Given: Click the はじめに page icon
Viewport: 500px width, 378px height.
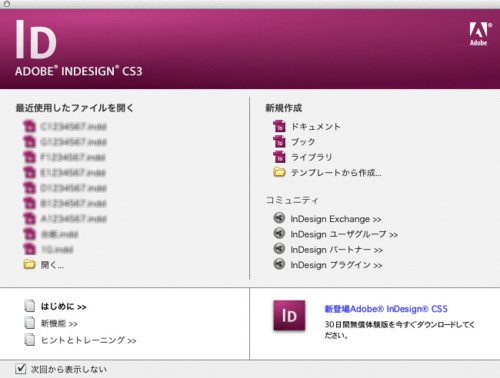Looking at the screenshot, I should point(30,306).
